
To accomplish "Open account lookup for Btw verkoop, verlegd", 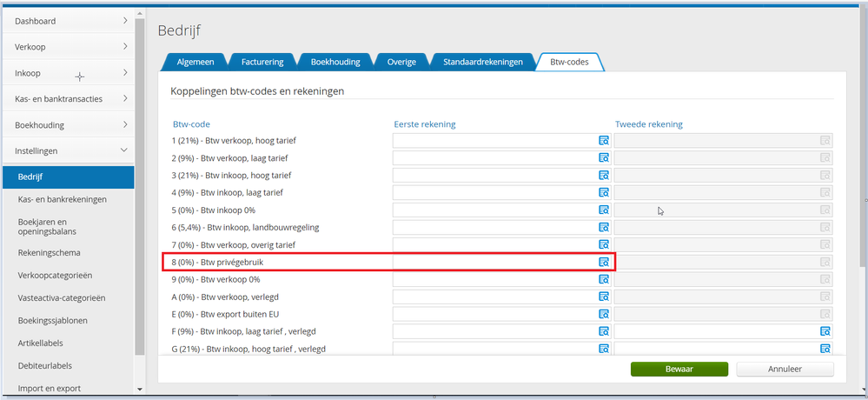I will (603, 297).
